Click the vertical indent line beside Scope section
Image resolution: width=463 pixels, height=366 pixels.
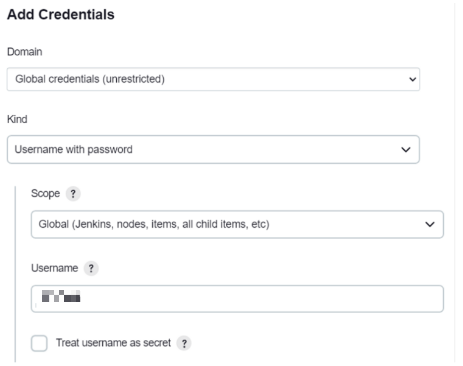click(15, 274)
